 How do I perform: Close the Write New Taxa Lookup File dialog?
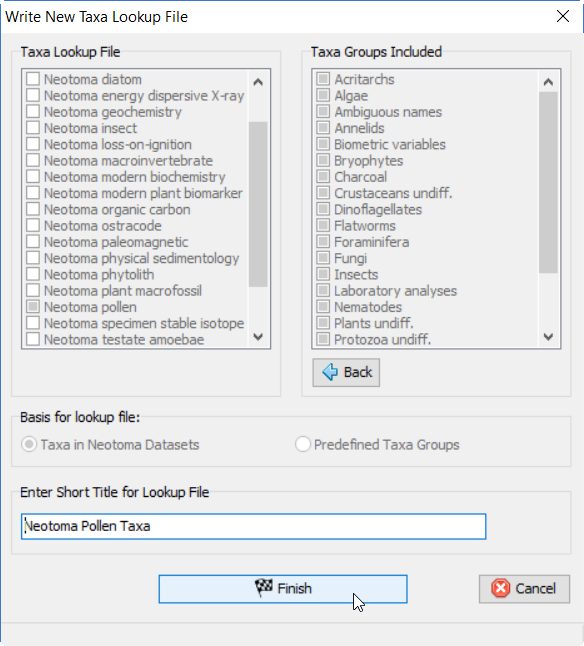pyautogui.click(x=563, y=16)
